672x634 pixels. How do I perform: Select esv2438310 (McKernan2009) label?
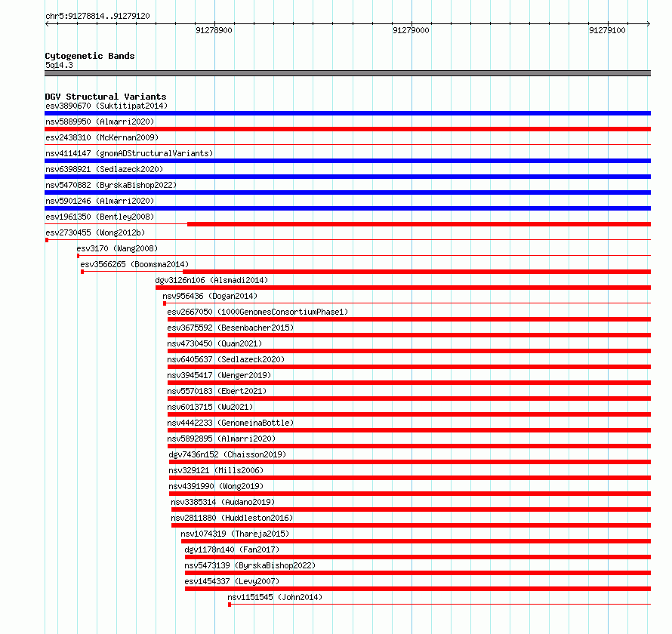pyautogui.click(x=102, y=137)
